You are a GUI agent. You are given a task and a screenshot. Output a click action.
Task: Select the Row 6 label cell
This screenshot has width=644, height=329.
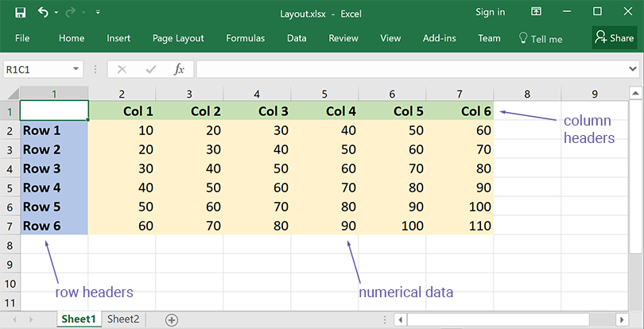click(x=54, y=226)
